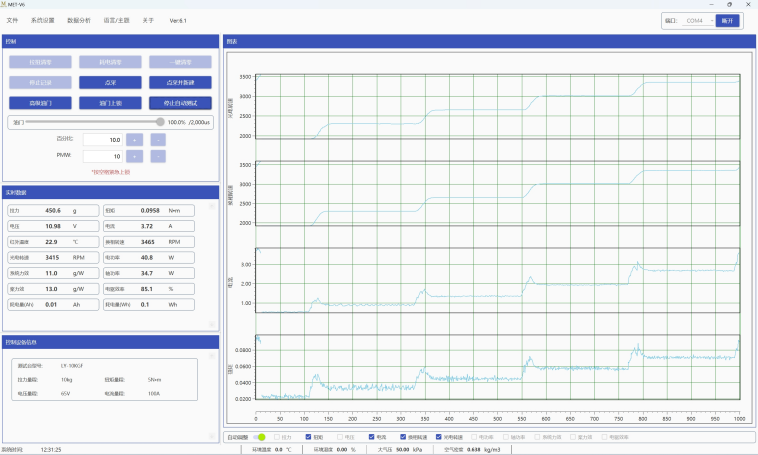Click the 点采 button
Viewport: 758px width, 455px height.
point(110,83)
